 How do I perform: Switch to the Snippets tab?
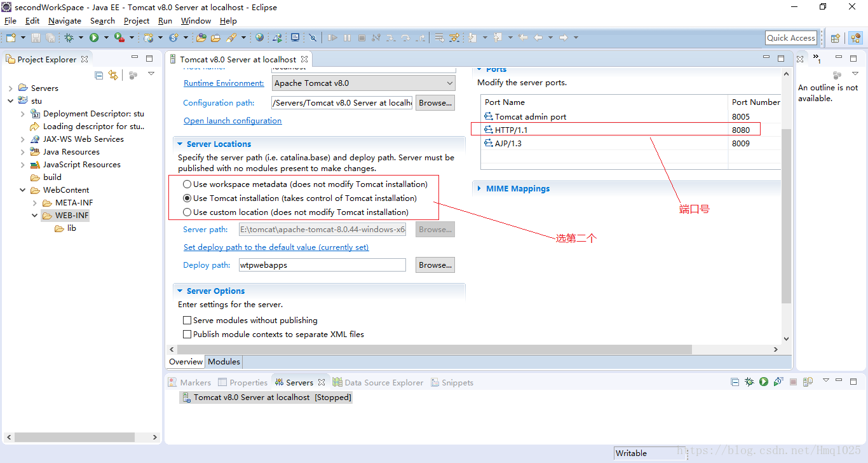tap(452, 383)
